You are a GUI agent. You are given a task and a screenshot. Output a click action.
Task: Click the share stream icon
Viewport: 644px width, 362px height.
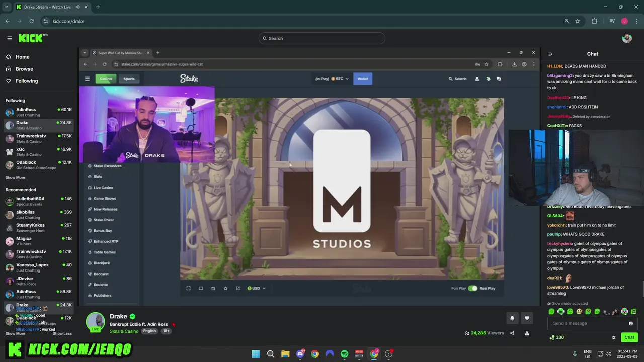(512, 333)
